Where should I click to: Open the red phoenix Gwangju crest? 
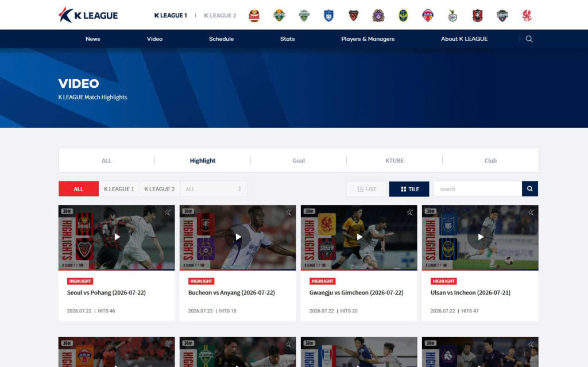(527, 16)
